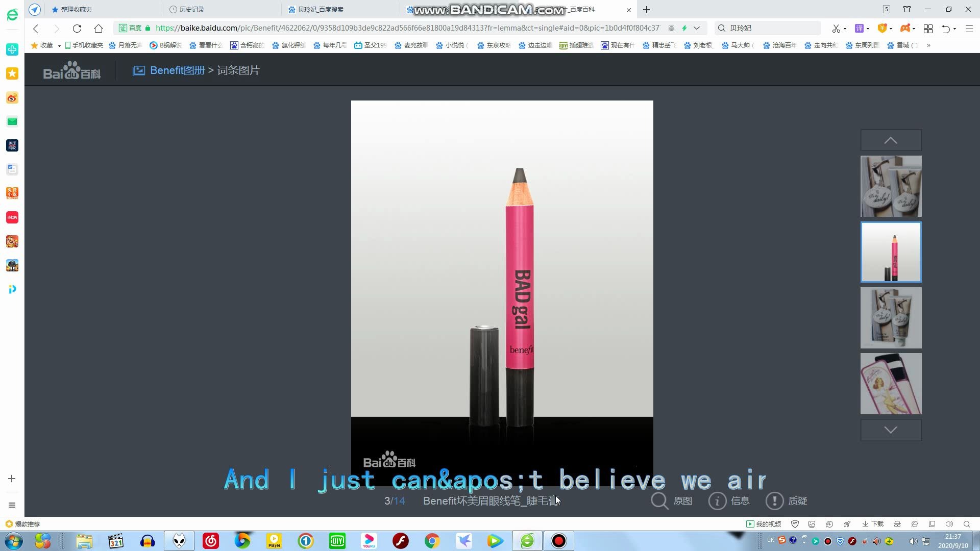
Task: Click the 下载 download button in status bar
Action: click(873, 524)
